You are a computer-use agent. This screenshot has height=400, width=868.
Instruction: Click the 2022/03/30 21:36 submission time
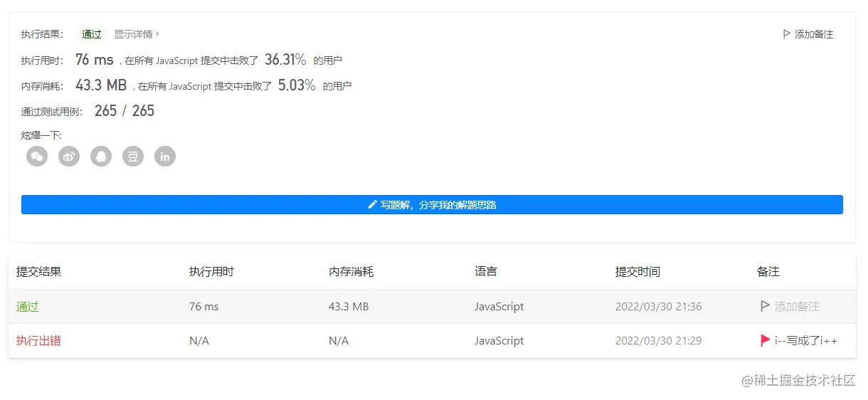(x=658, y=307)
